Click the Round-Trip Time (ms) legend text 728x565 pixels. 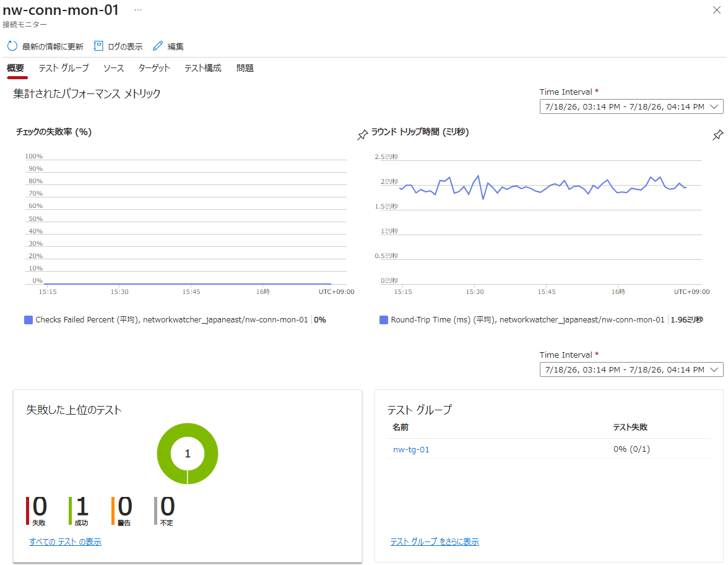[527, 320]
